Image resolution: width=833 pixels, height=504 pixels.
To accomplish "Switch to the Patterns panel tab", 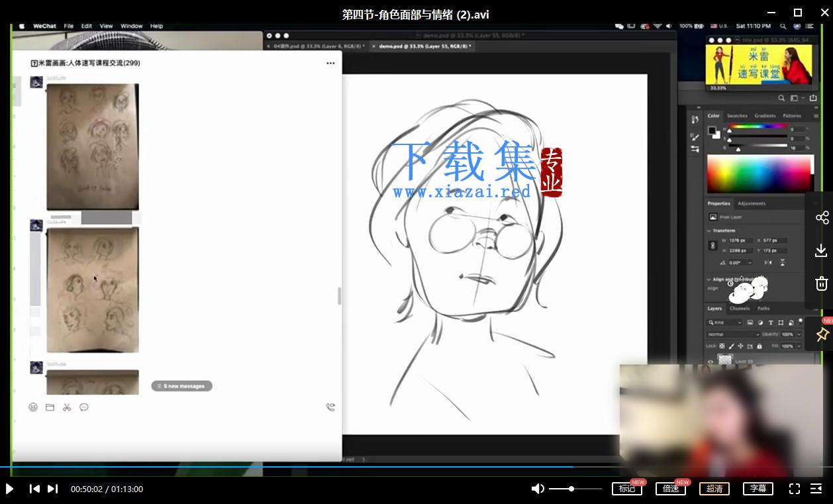I will (792, 116).
